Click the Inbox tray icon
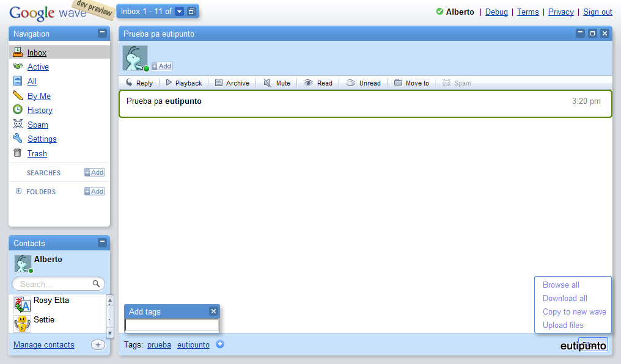The image size is (621, 364). 18,52
